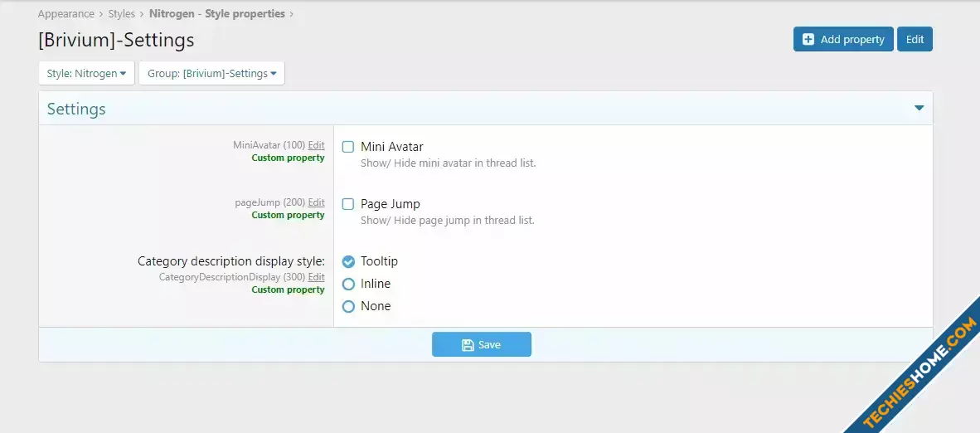The width and height of the screenshot is (980, 433).
Task: Select None for category description display
Action: tap(348, 306)
